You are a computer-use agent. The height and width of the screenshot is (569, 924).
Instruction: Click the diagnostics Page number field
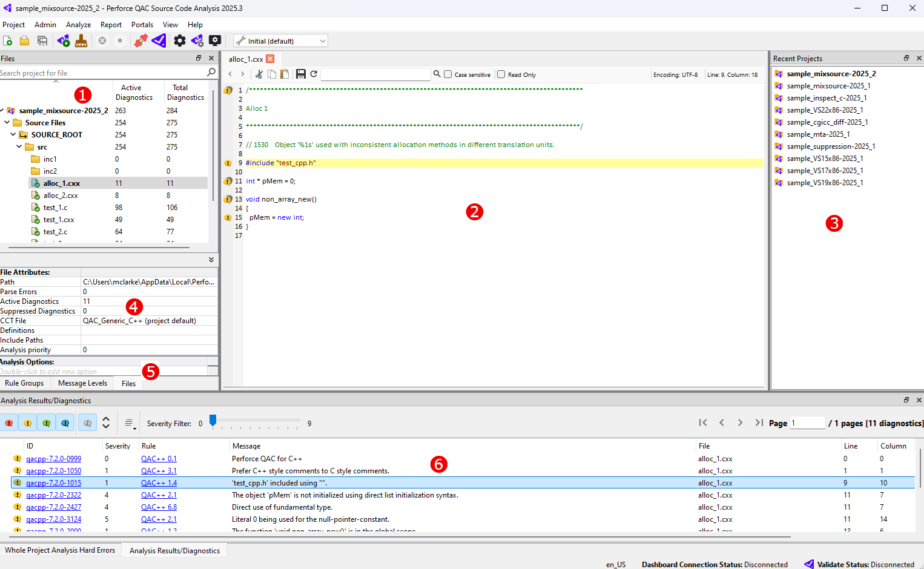tap(808, 423)
